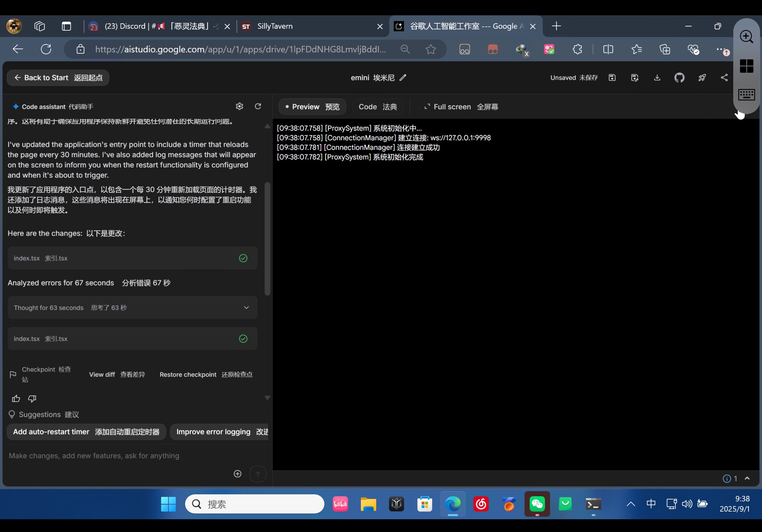Click Back to Start button
This screenshot has width=762, height=532.
pos(58,78)
